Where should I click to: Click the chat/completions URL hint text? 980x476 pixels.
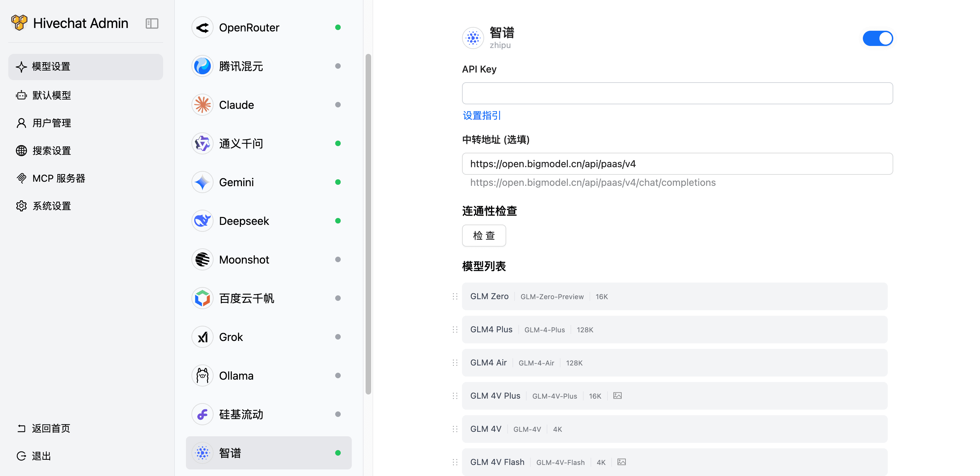coord(593,182)
